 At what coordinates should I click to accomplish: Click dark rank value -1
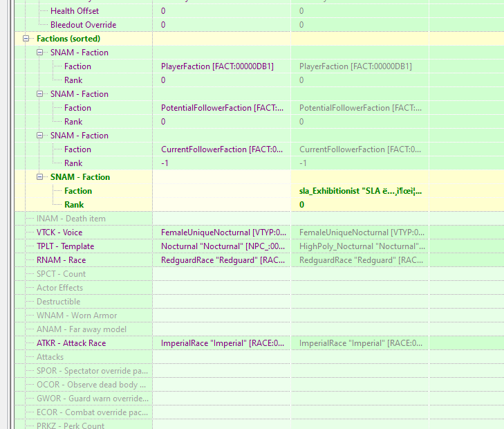tap(165, 163)
